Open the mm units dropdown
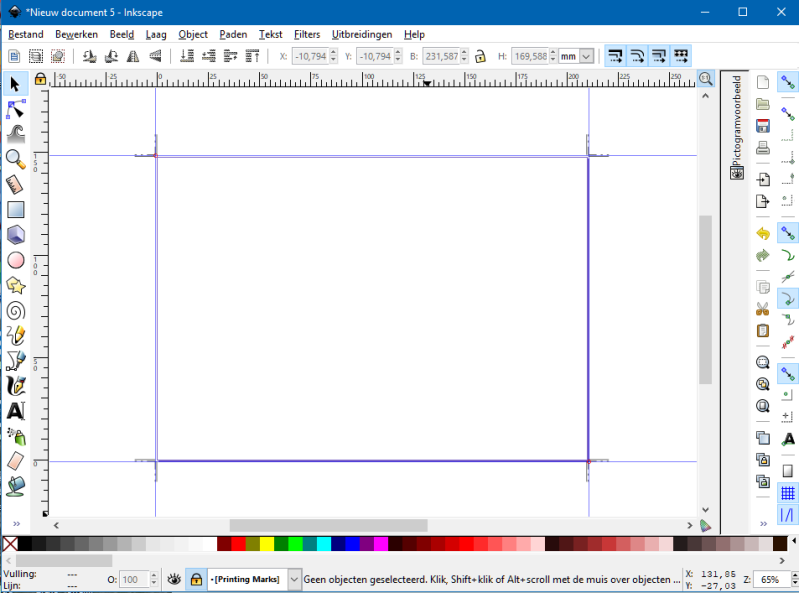The width and height of the screenshot is (799, 593). (585, 57)
